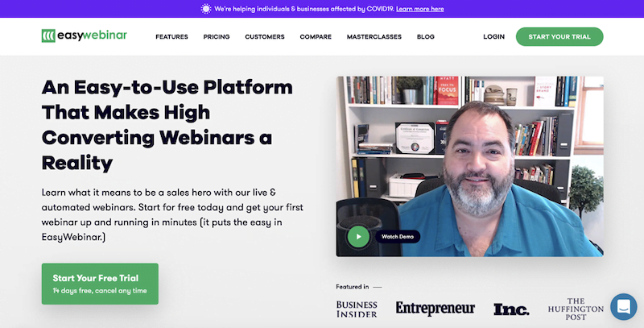The image size is (644, 328).
Task: Click the Start Your Free Trial button
Action: [100, 284]
